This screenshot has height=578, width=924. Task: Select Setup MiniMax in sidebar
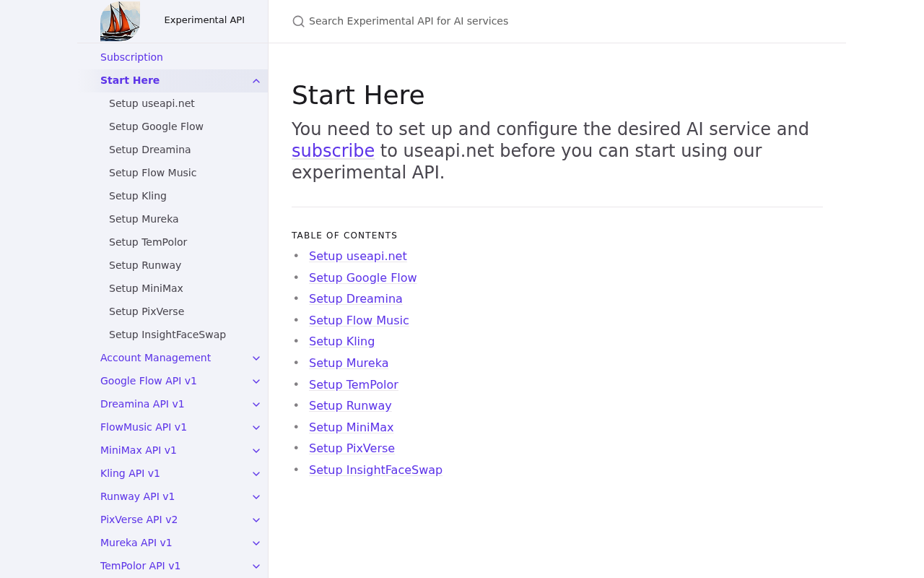pos(146,288)
